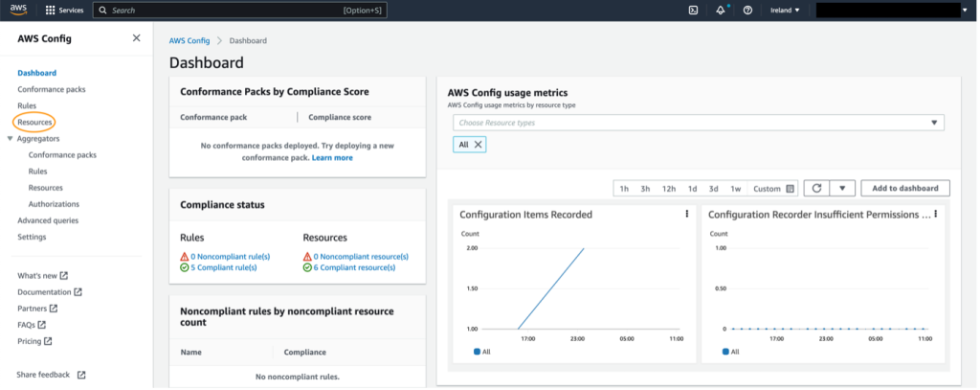Select the 1w time range
980x390 pixels.
pyautogui.click(x=736, y=189)
